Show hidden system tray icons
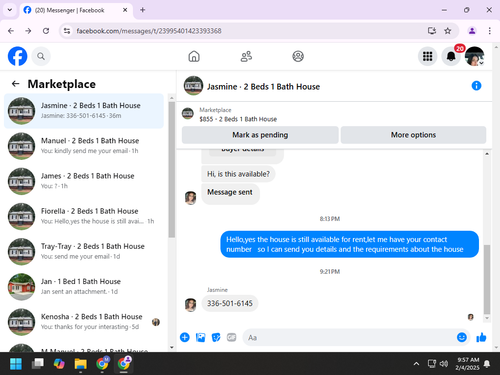500x375 pixels. click(416, 364)
